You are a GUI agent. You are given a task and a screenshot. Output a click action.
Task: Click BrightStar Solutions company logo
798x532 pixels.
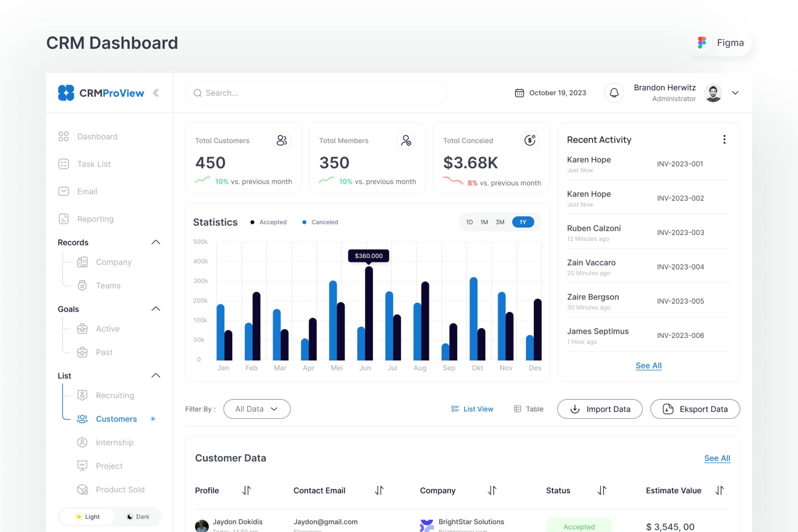[x=427, y=526]
